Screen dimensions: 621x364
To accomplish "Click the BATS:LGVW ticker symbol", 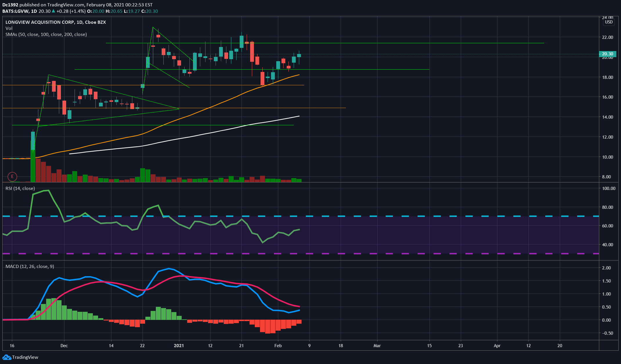I will (16, 11).
